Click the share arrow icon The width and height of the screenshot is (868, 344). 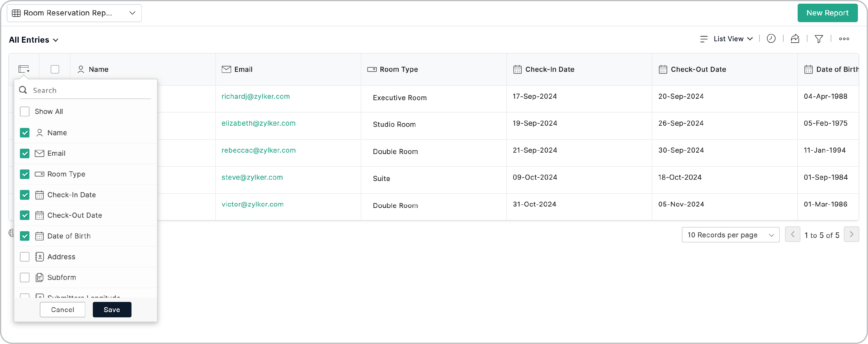(795, 39)
